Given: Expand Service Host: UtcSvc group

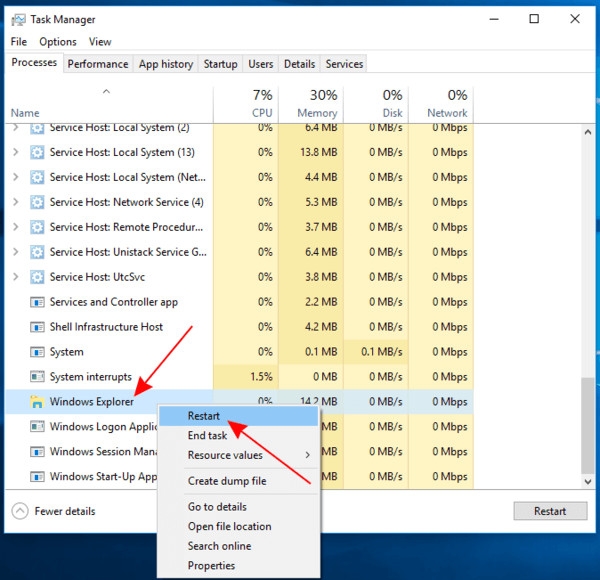Looking at the screenshot, I should [x=16, y=277].
